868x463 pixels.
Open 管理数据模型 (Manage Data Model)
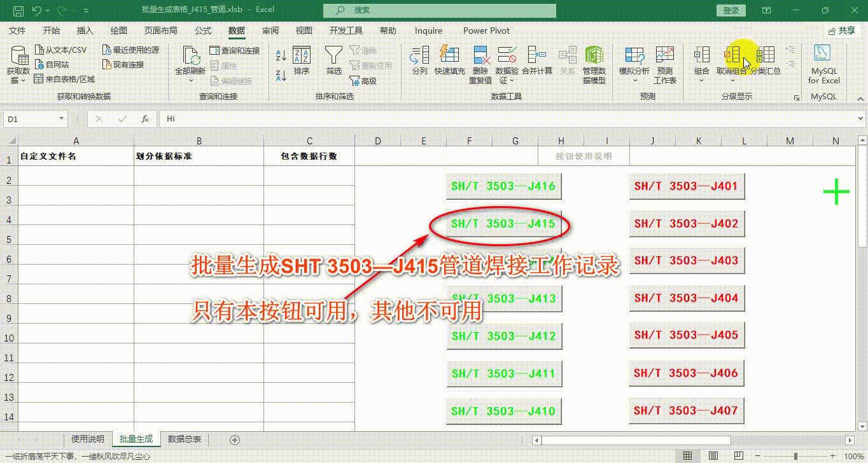(x=594, y=57)
